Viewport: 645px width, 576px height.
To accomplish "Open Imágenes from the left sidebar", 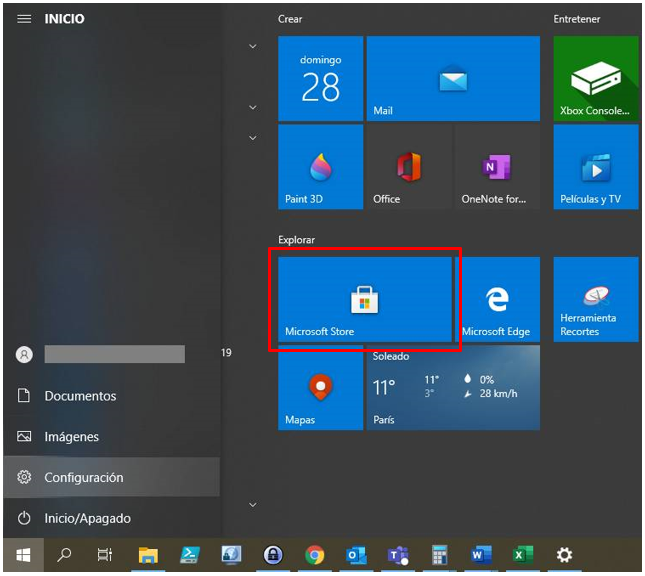I will tap(71, 437).
